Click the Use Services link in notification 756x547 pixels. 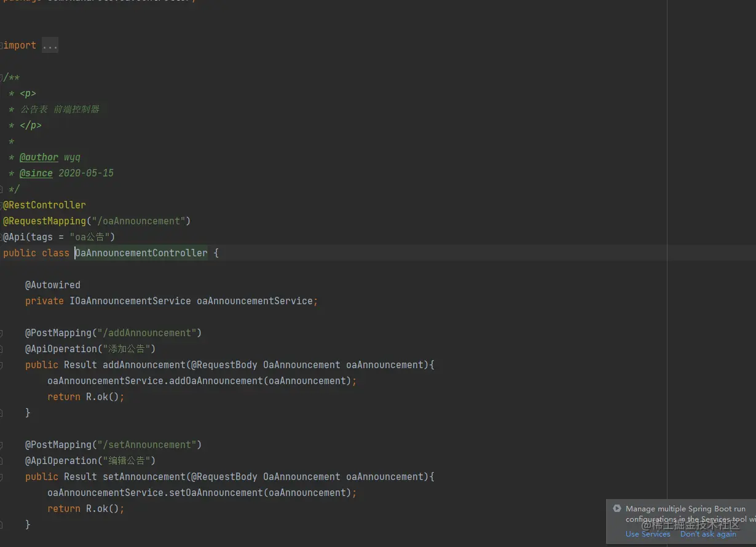coord(648,534)
